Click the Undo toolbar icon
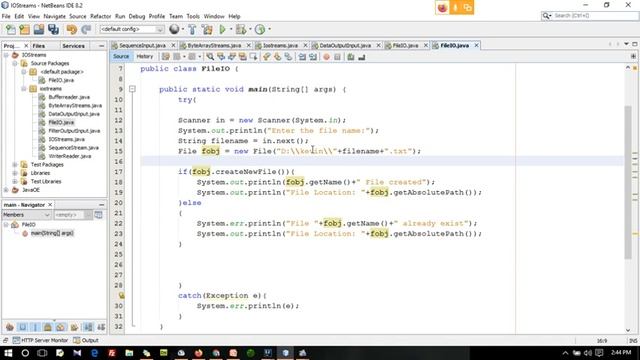Image resolution: width=640 pixels, height=360 pixels. (71, 29)
